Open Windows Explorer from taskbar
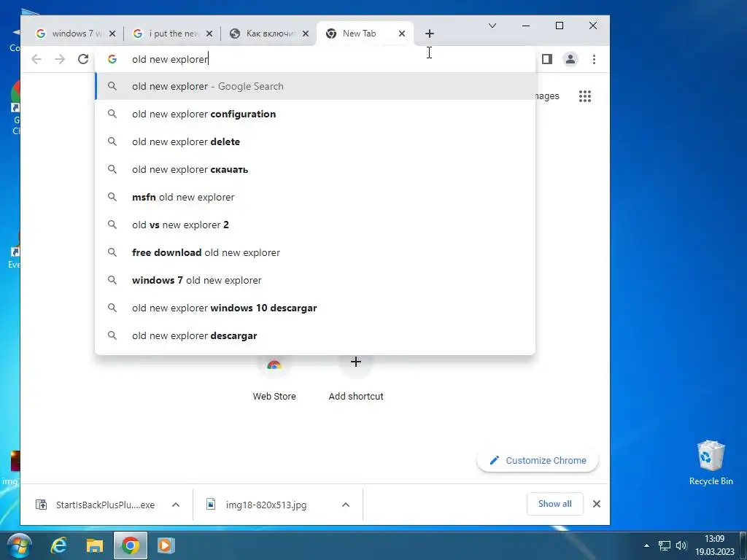 pyautogui.click(x=94, y=545)
